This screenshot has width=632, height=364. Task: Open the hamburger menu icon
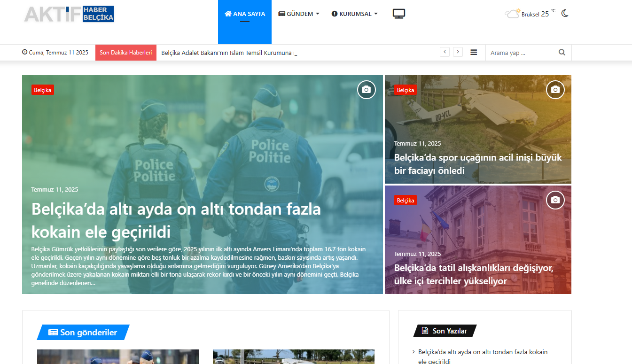tap(474, 53)
